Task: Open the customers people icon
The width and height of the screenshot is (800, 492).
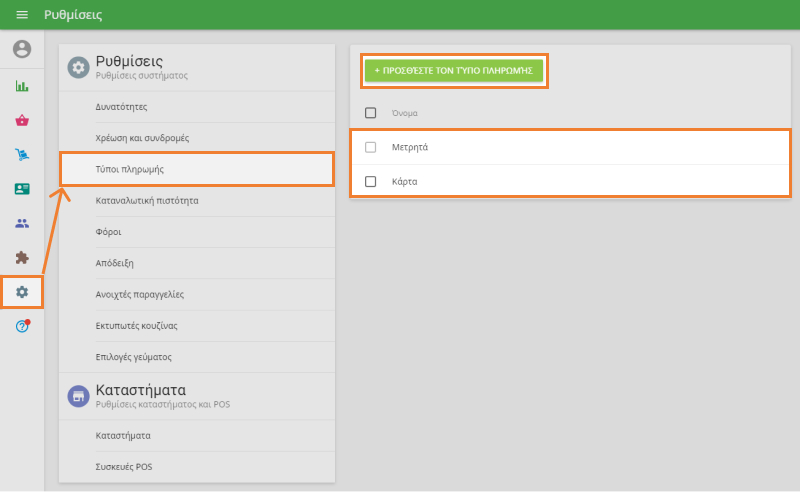Action: click(22, 223)
